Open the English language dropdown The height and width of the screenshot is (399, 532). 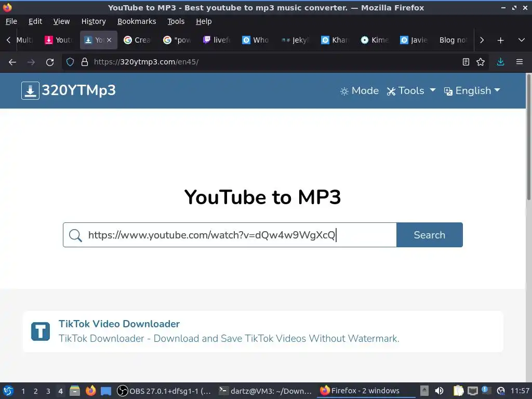click(x=472, y=90)
